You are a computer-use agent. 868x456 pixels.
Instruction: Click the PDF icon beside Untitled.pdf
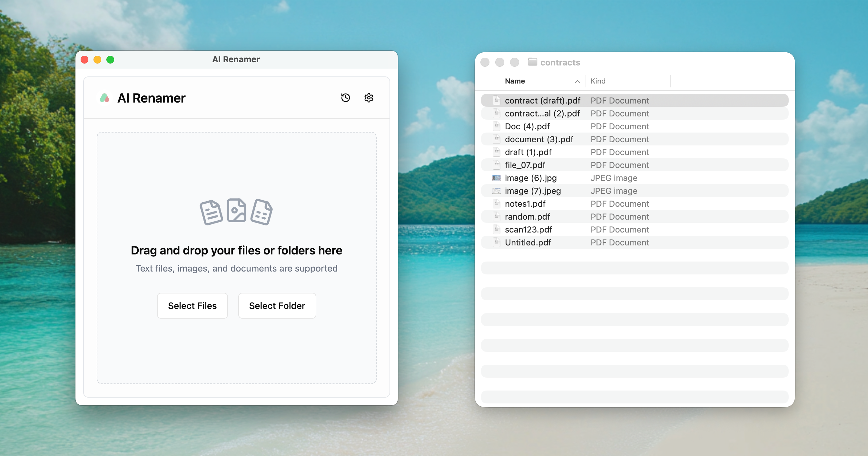[496, 242]
